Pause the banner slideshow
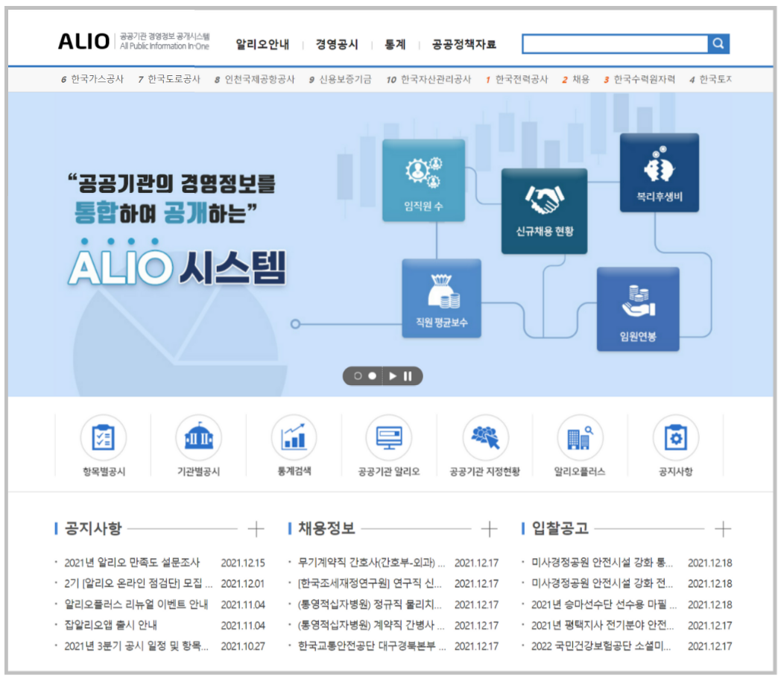Viewport: 784px width, 678px height. (x=408, y=376)
